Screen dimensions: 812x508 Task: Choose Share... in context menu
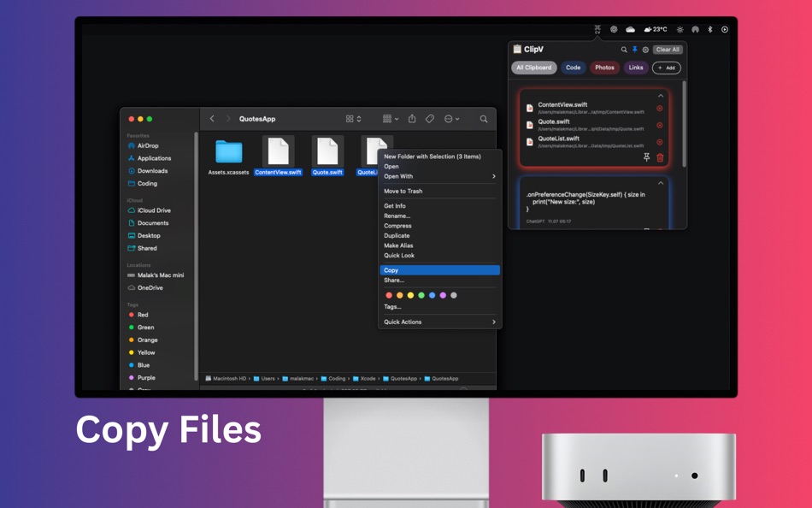coord(439,280)
